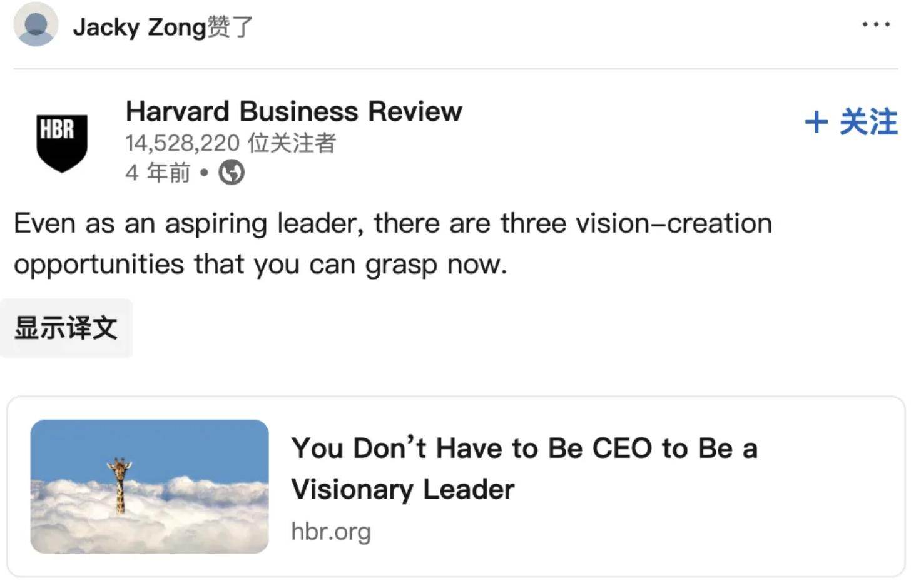This screenshot has height=588, width=916.
Task: Follow Harvard Business Review via 关注
Action: [x=867, y=121]
